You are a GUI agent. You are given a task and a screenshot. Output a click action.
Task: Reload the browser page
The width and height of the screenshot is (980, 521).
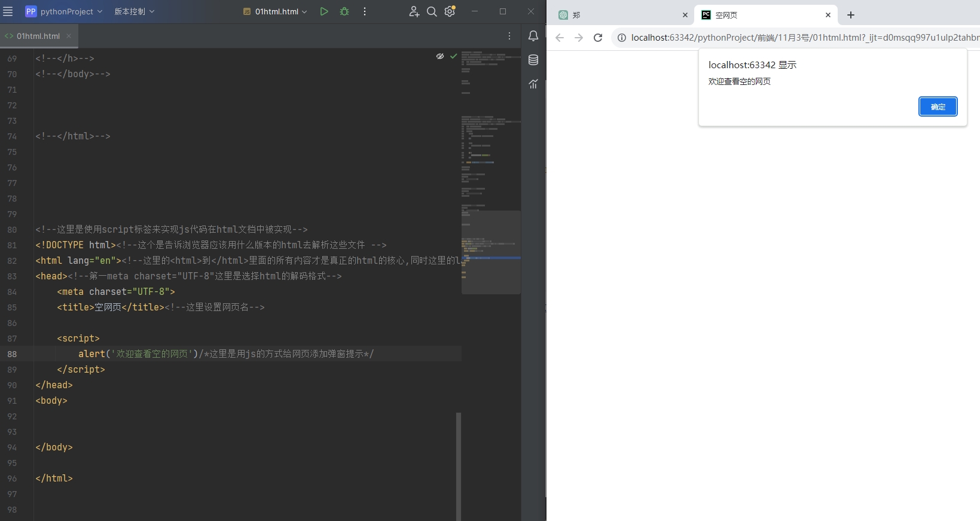click(x=598, y=38)
